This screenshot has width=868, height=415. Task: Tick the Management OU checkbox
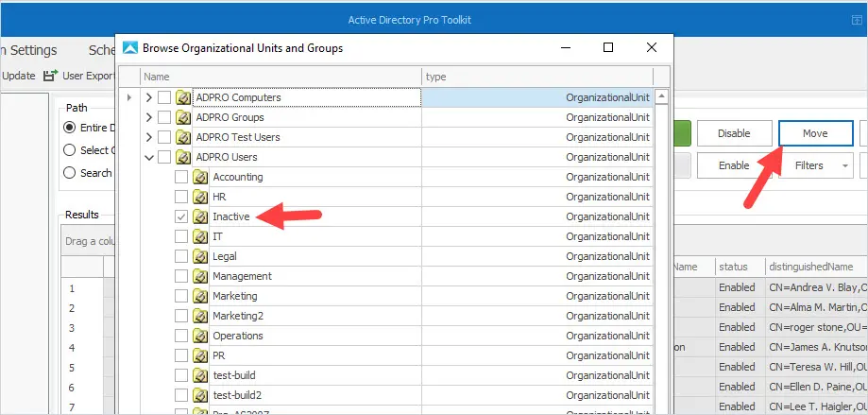pyautogui.click(x=181, y=276)
